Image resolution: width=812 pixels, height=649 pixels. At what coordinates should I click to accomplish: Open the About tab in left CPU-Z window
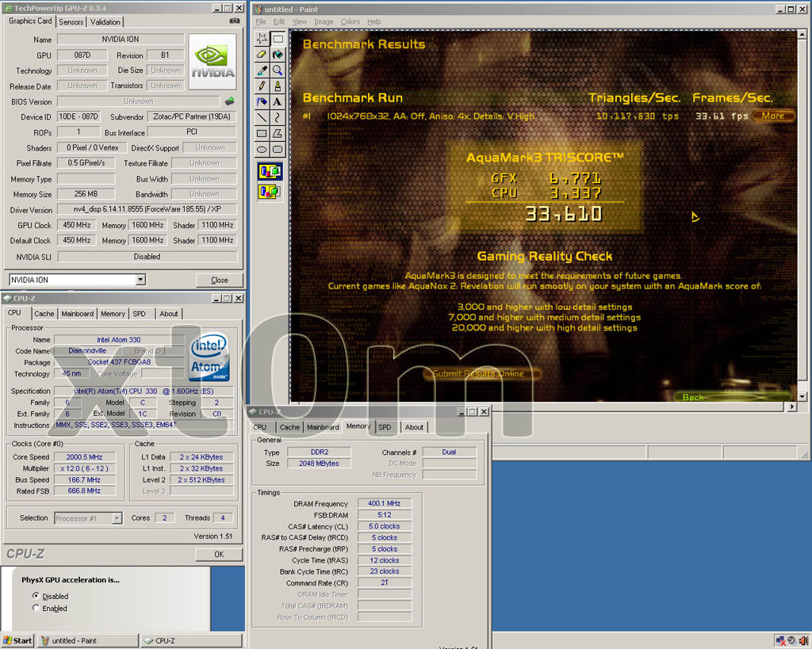click(x=168, y=314)
